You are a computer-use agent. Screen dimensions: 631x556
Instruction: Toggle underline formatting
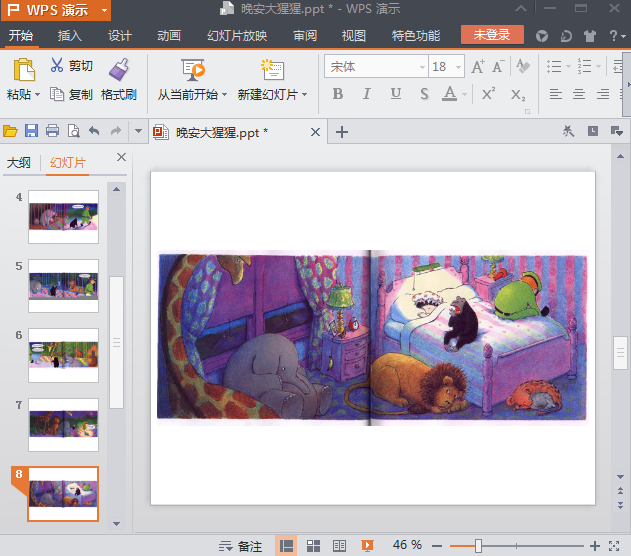396,94
